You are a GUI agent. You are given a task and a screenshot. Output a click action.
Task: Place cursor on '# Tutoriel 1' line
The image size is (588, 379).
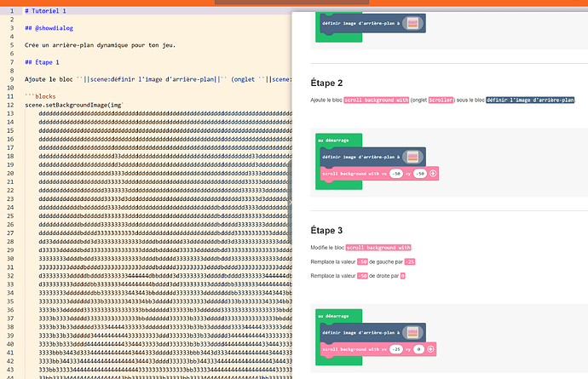(x=45, y=11)
